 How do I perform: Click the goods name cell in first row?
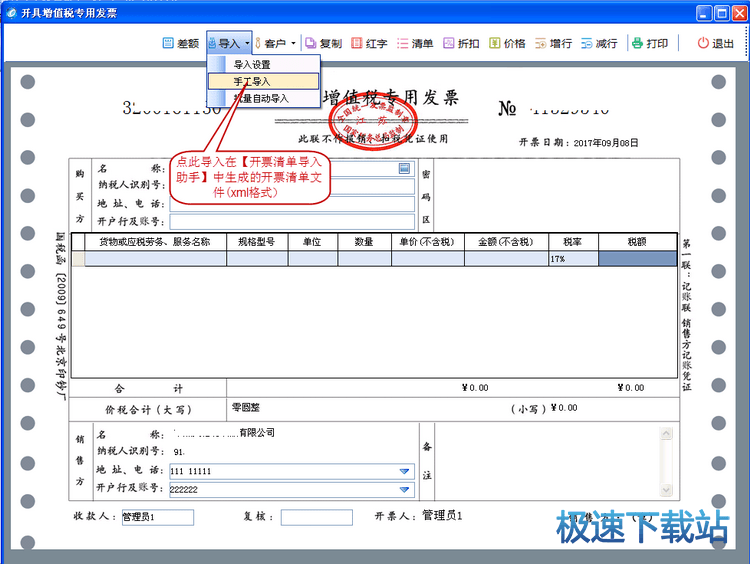[x=155, y=259]
